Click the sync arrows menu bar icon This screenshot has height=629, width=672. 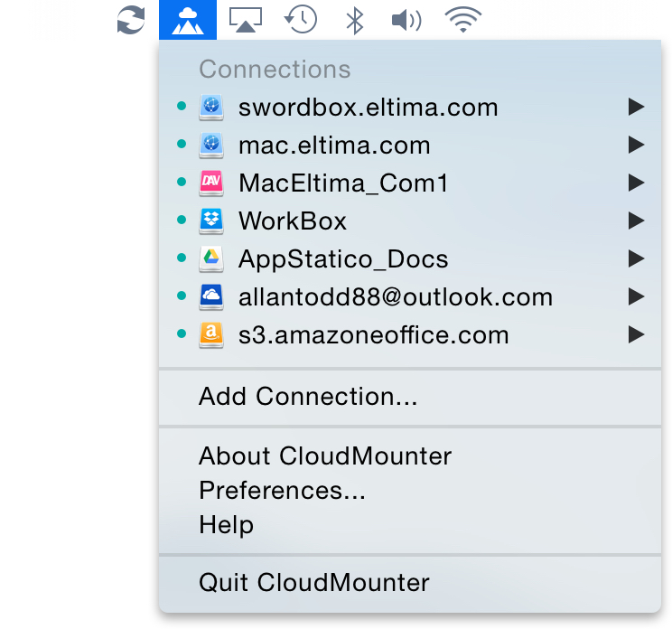131,20
